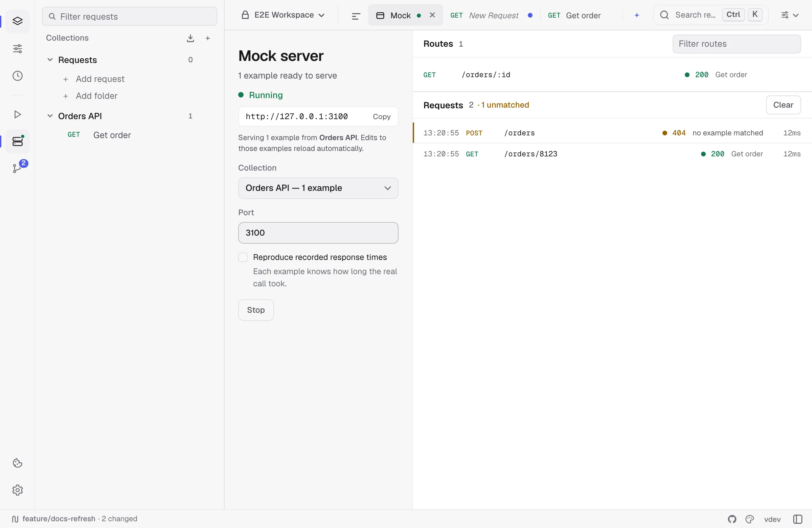Open the Collections layers sidebar icon
This screenshot has height=528, width=812.
click(x=17, y=21)
